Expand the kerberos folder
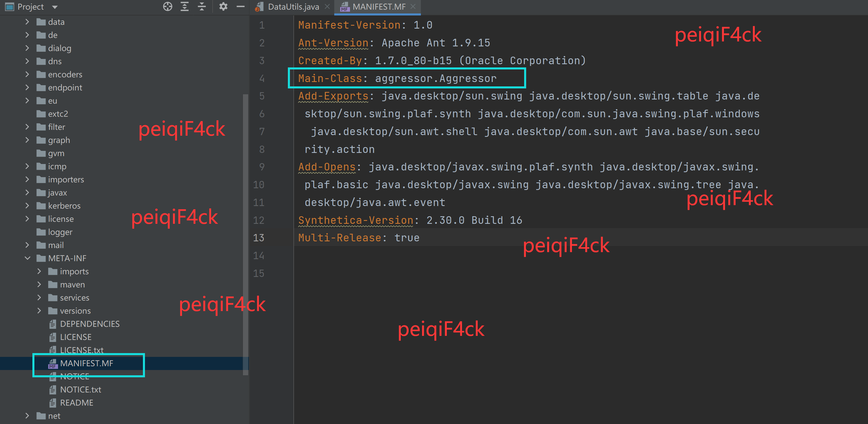Screen dimensions: 868x424 pos(28,206)
